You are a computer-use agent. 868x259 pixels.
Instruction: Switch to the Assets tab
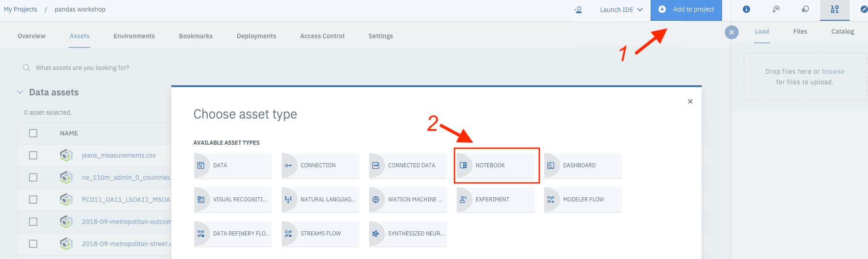(x=80, y=36)
